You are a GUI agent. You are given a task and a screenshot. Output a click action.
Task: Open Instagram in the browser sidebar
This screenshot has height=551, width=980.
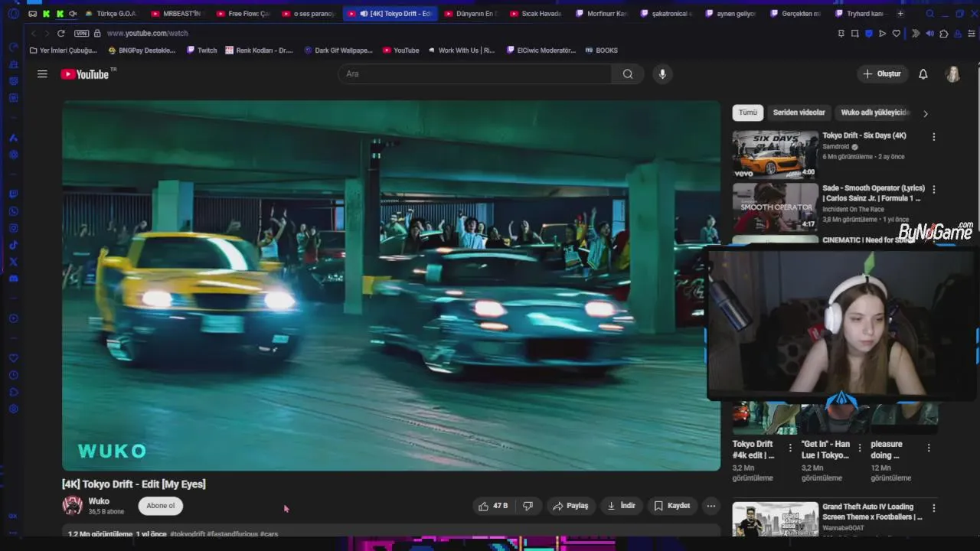click(13, 228)
